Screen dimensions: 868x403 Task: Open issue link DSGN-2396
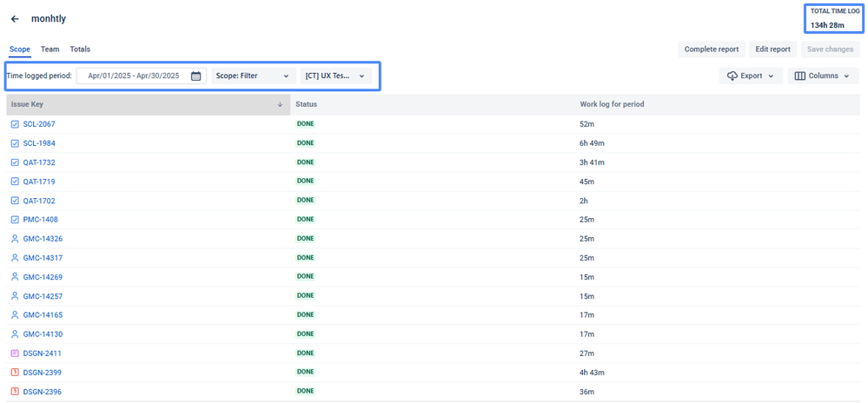pos(42,392)
